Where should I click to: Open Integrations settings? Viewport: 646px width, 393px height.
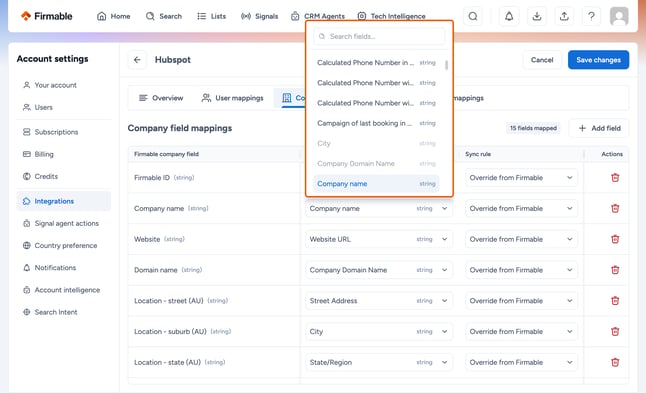pyautogui.click(x=64, y=201)
